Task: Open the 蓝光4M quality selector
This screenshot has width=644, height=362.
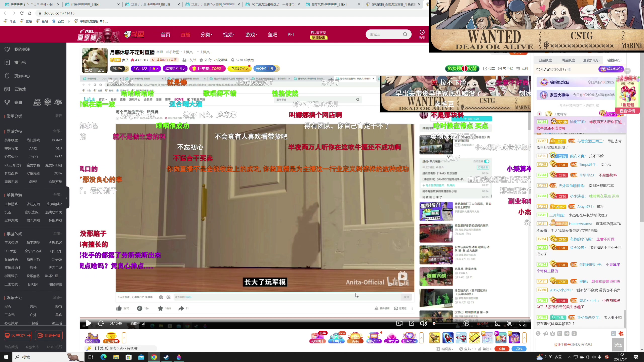Action: 482,323
